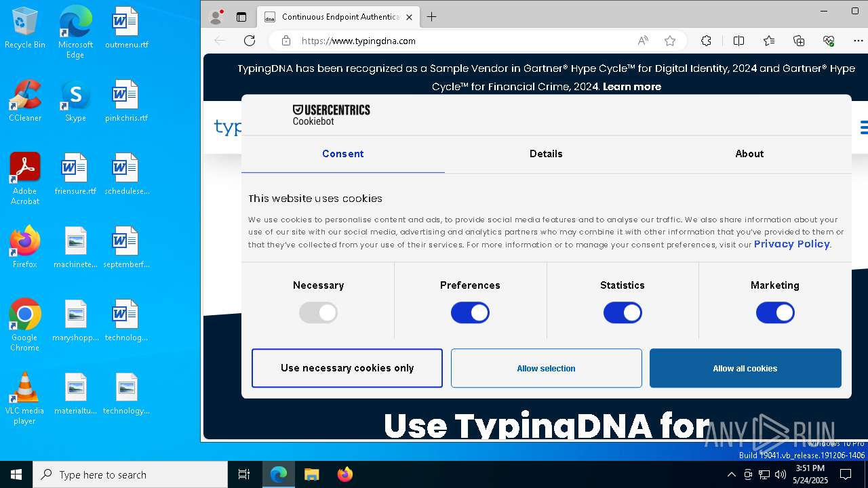Image resolution: width=868 pixels, height=488 pixels.
Task: Select the technology... image file icon
Action: pyautogui.click(x=126, y=394)
